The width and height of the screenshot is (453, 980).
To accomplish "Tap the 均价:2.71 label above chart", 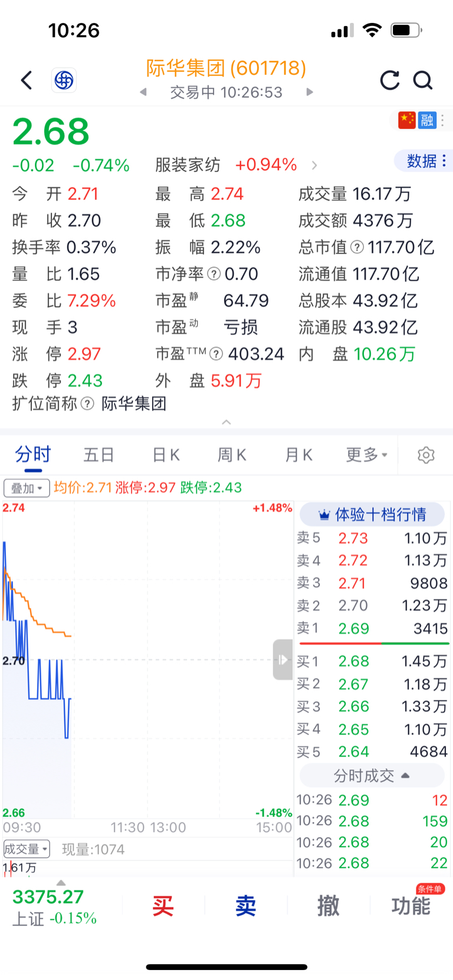I will [83, 488].
